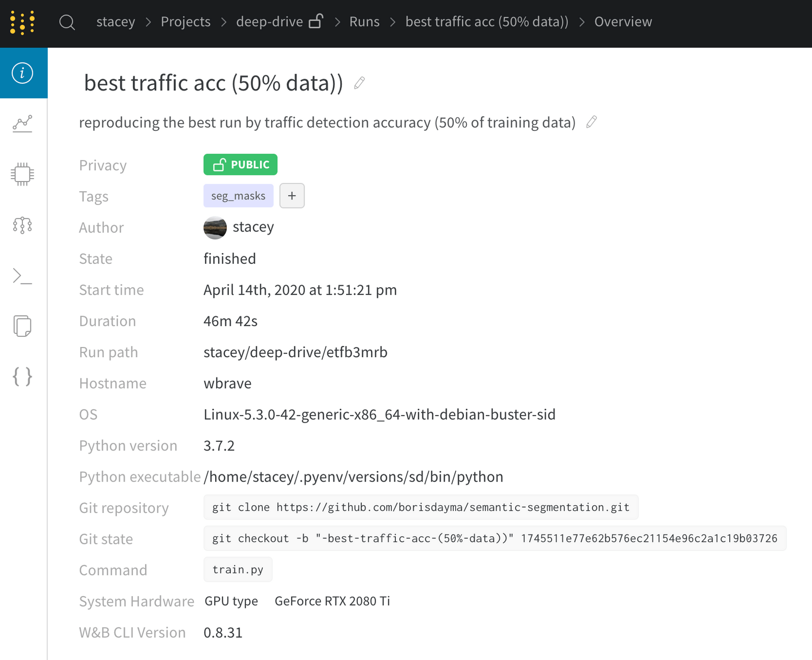This screenshot has height=660, width=812.
Task: View system metrics via the chip icon
Action: 22,174
